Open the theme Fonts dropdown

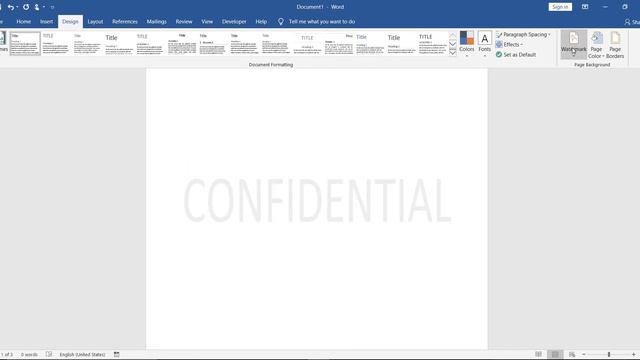click(x=484, y=44)
